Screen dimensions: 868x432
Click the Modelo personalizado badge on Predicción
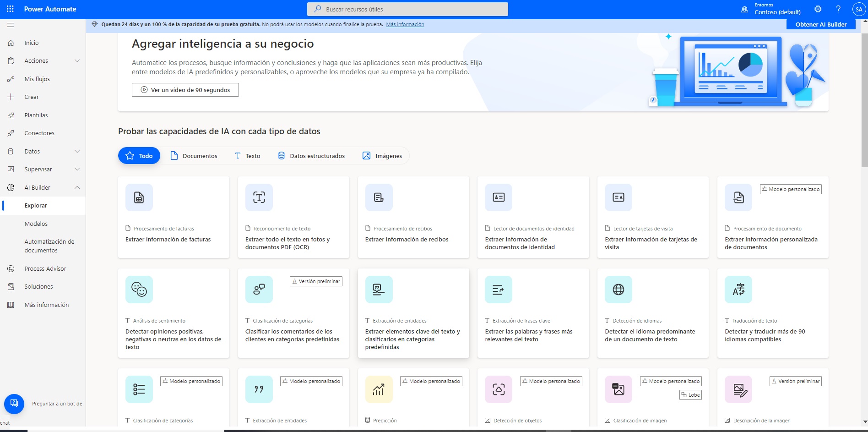[x=431, y=381]
